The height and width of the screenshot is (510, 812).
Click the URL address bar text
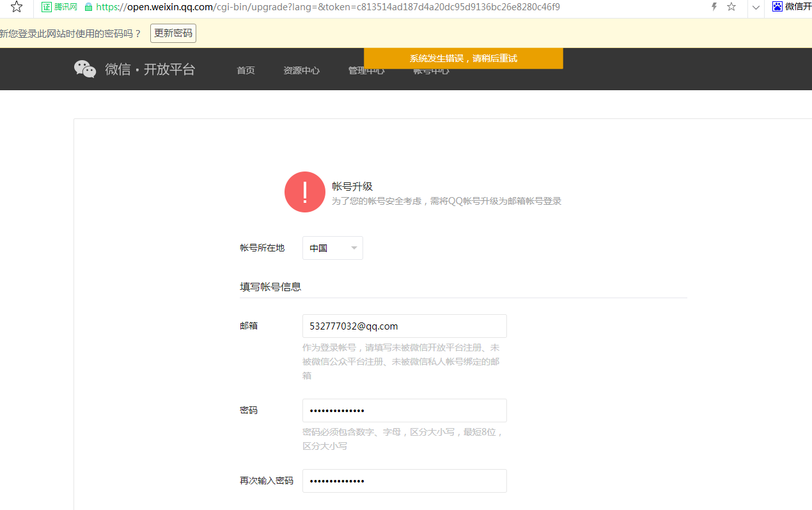click(x=328, y=7)
